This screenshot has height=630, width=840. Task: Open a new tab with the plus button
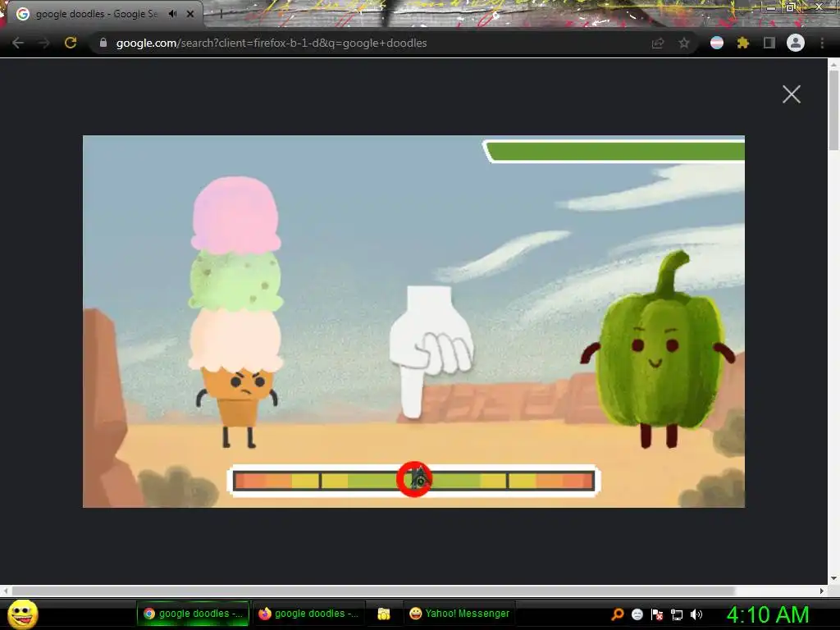click(x=221, y=15)
